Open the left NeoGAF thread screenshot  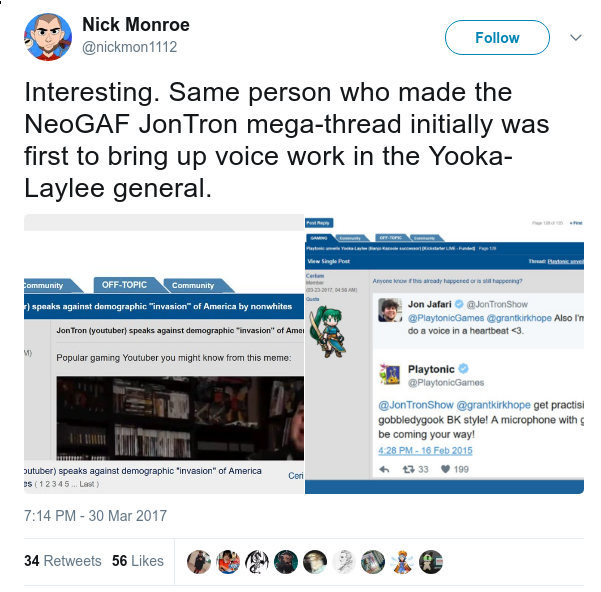tap(164, 354)
